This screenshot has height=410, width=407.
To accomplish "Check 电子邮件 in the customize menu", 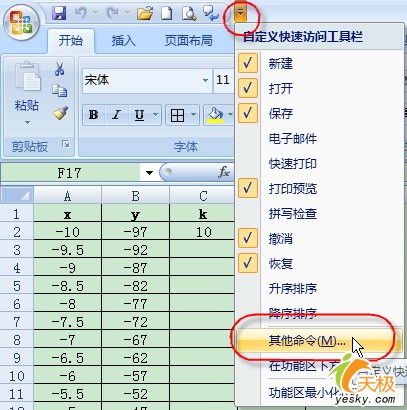I will tap(293, 138).
